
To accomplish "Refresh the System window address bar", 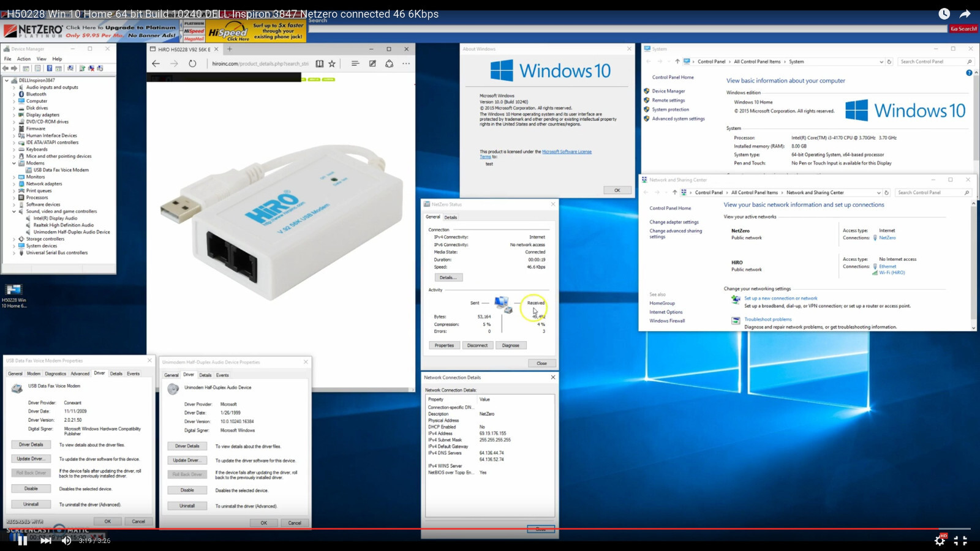I will [x=889, y=62].
